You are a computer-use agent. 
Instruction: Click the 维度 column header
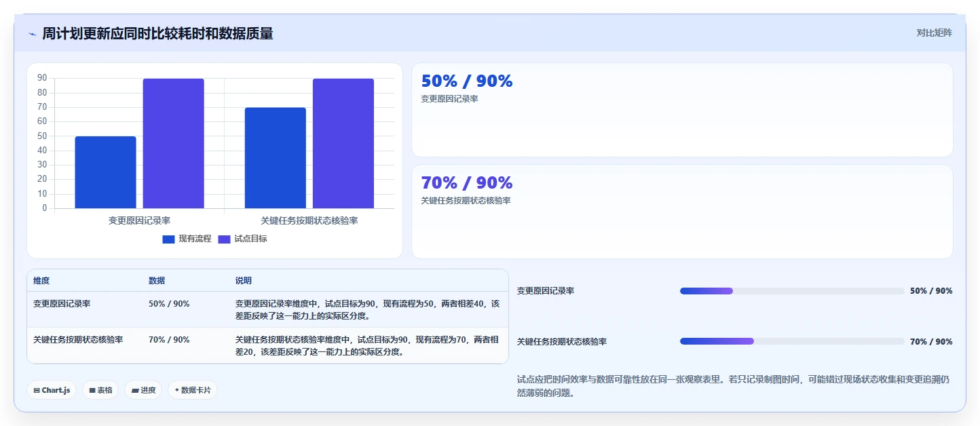coord(41,281)
